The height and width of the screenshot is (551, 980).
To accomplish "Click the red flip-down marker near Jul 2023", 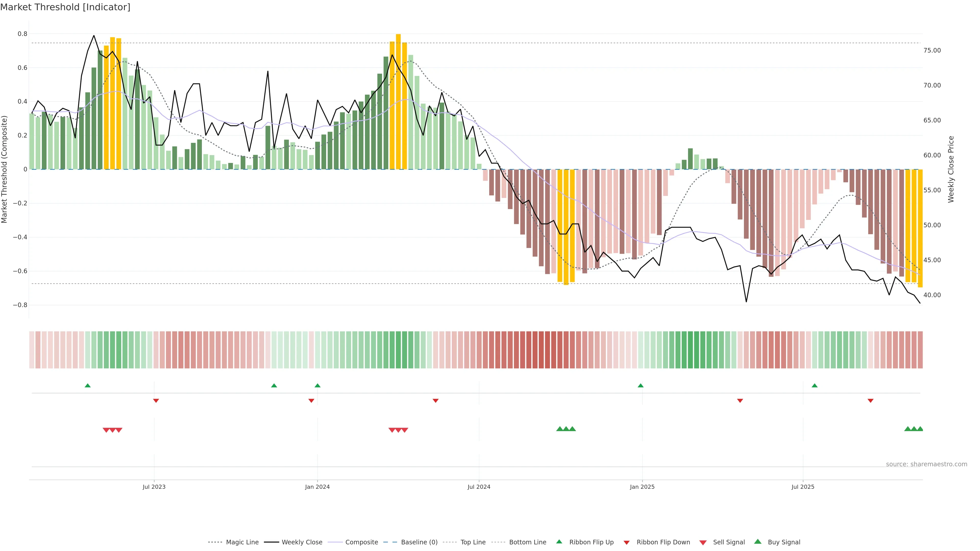I will pyautogui.click(x=156, y=400).
